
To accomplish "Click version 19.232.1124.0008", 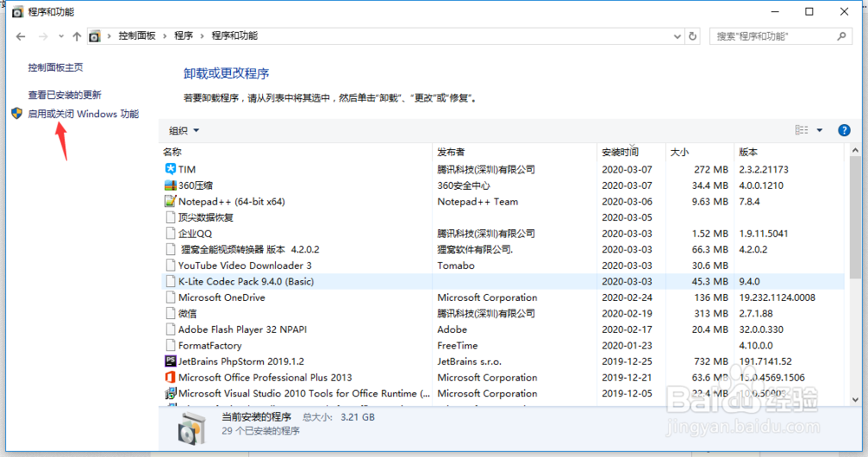I will [777, 297].
